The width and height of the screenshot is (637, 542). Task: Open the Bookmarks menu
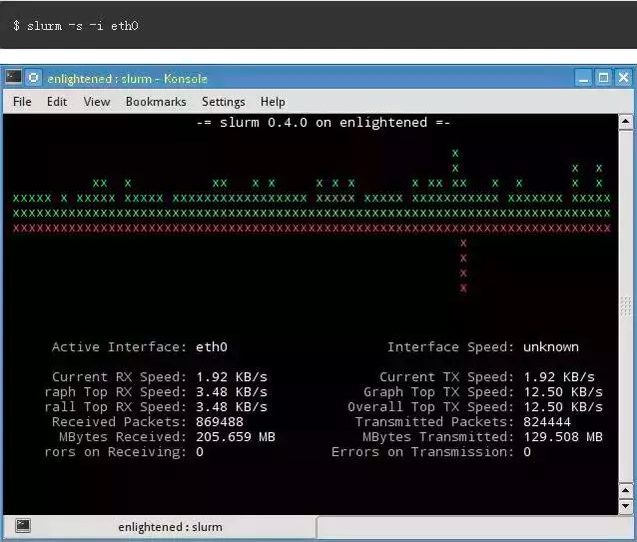pyautogui.click(x=156, y=101)
